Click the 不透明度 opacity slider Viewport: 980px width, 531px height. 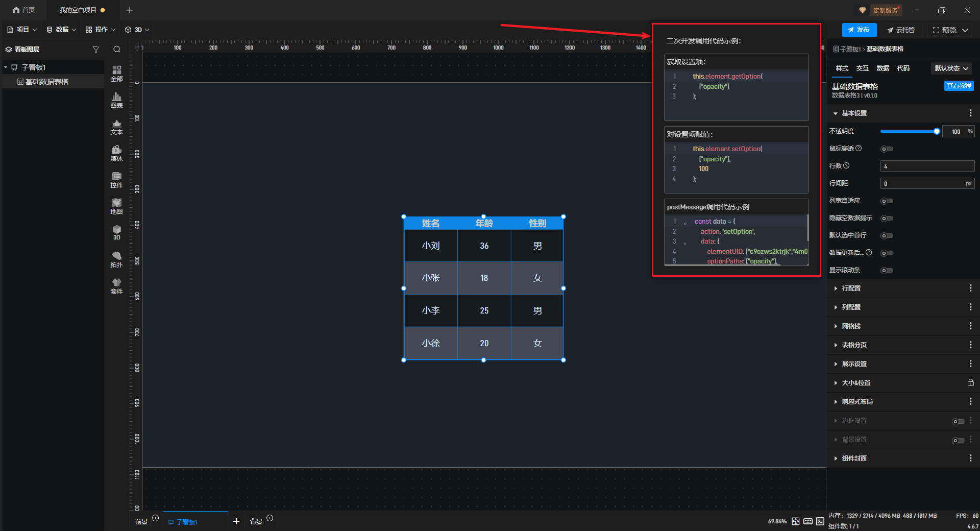coord(909,132)
